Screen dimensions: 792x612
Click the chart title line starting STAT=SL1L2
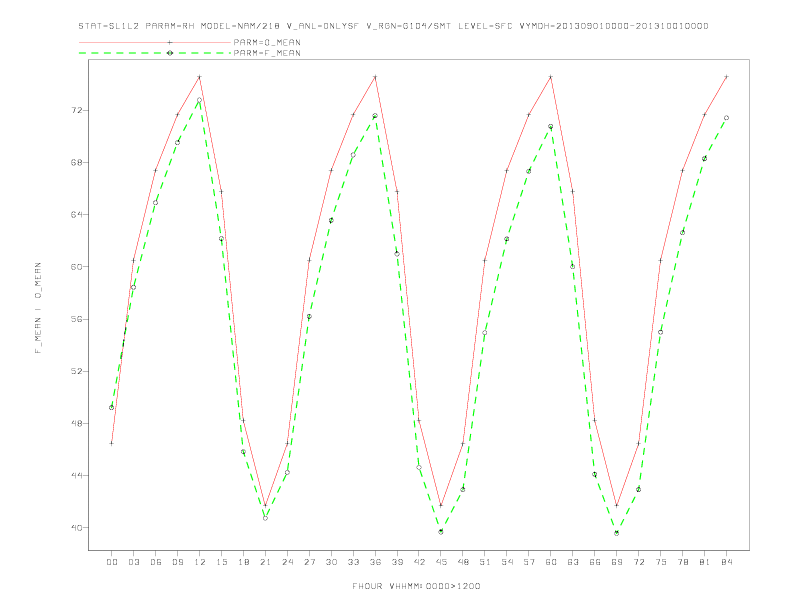coord(393,26)
